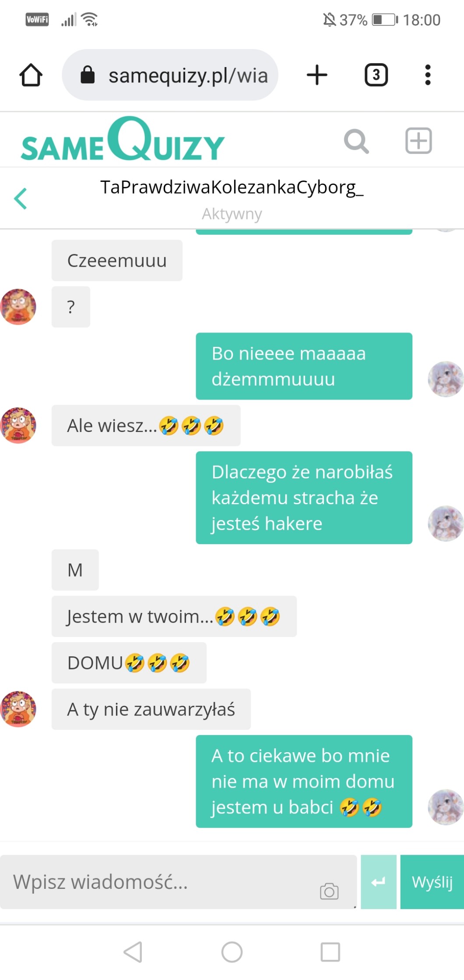This screenshot has width=464, height=980.
Task: Tap the Android home circle button
Action: click(x=232, y=952)
